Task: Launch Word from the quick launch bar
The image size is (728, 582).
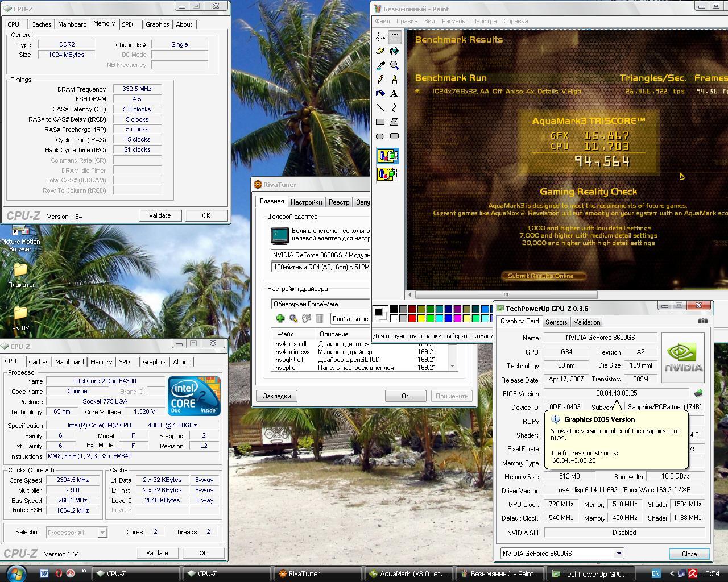Action: pos(44,573)
